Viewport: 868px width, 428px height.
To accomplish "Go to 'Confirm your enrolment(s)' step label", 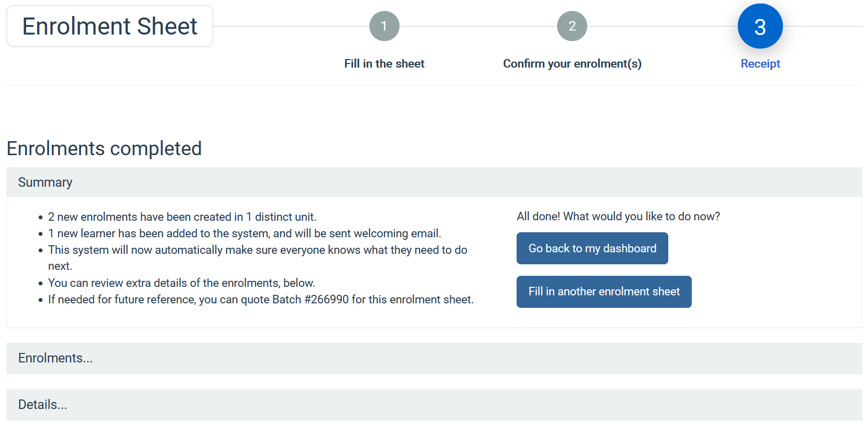I will 572,64.
